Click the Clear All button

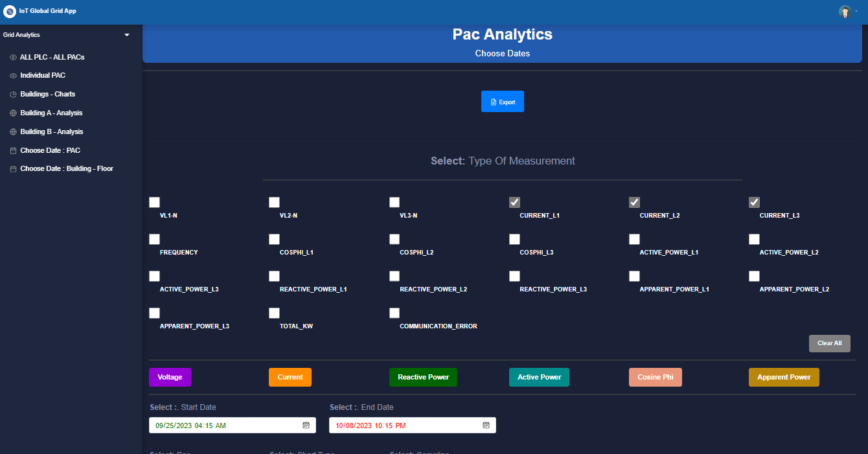(x=830, y=343)
